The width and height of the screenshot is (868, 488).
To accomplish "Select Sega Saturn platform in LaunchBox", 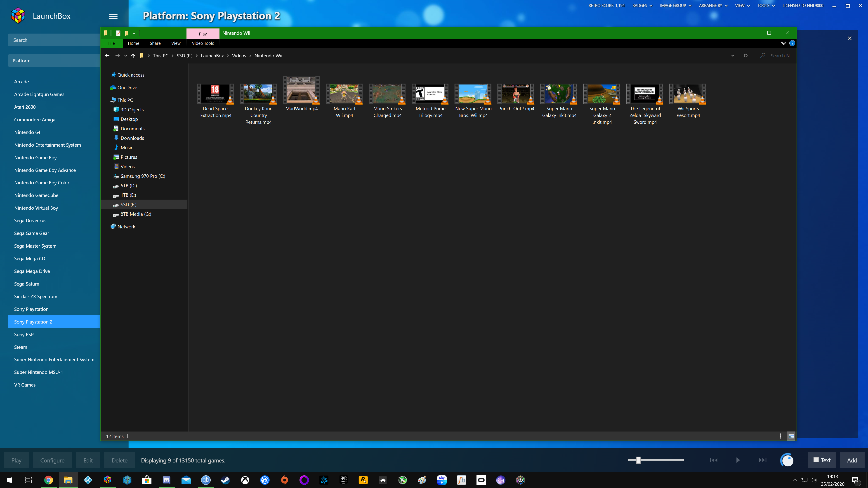I will tap(27, 284).
